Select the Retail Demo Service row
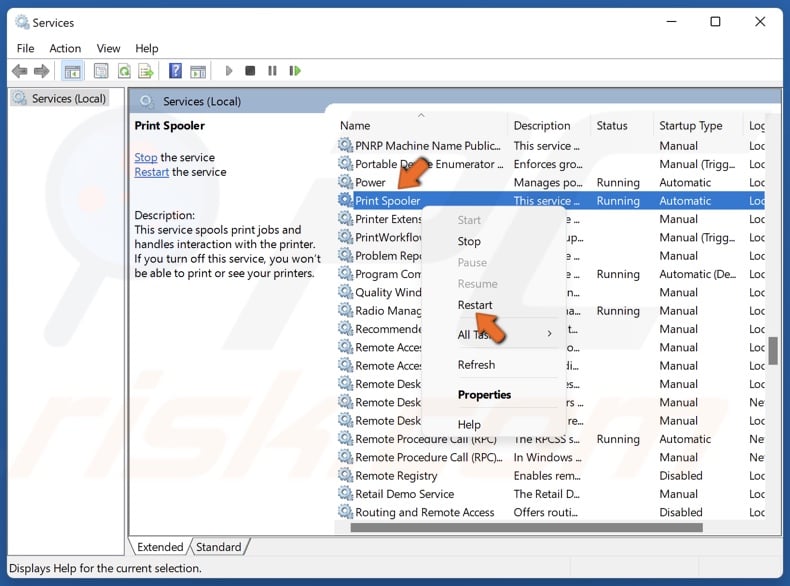This screenshot has width=790, height=586. pos(551,494)
